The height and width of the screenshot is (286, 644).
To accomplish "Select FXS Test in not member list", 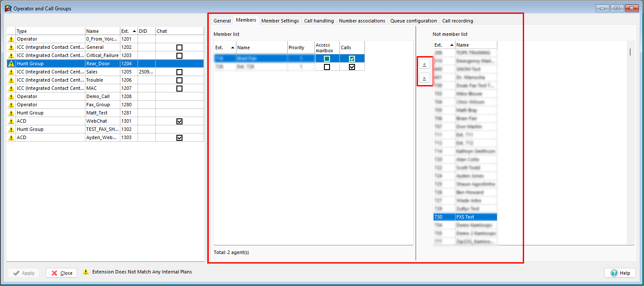I will 465,217.
